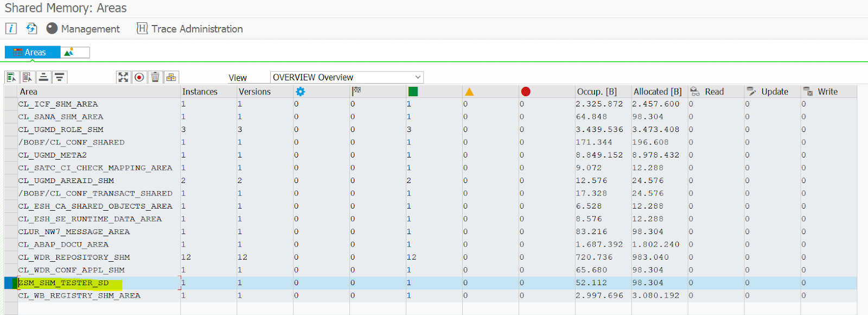Click the expand-arrows fullscreen toolbar icon
The height and width of the screenshot is (315, 868).
tap(124, 77)
